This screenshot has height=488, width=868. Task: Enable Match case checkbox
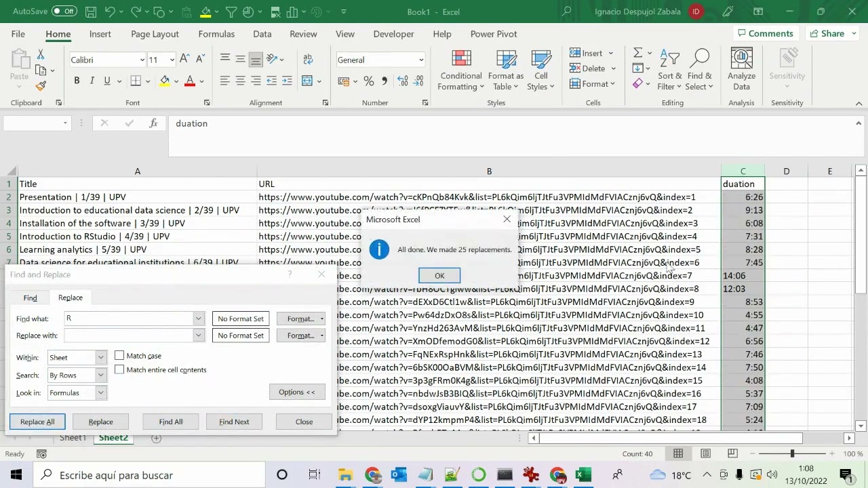(x=119, y=356)
